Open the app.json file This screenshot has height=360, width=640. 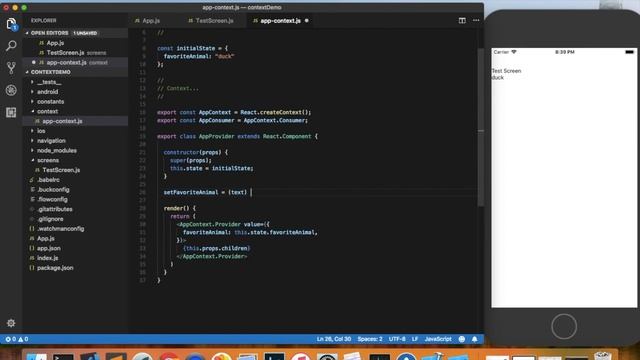(x=49, y=249)
